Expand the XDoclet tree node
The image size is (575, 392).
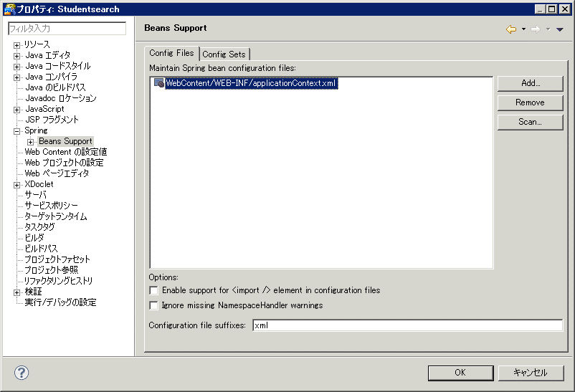click(x=16, y=185)
